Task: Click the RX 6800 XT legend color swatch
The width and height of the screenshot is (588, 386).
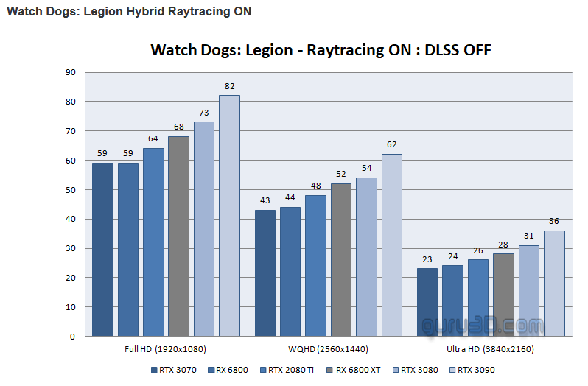Action: coord(329,371)
